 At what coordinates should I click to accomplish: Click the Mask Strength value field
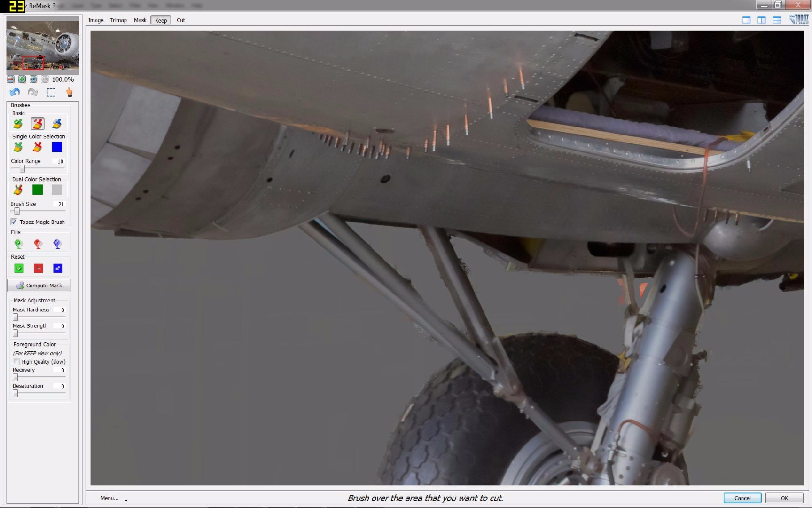(60, 326)
